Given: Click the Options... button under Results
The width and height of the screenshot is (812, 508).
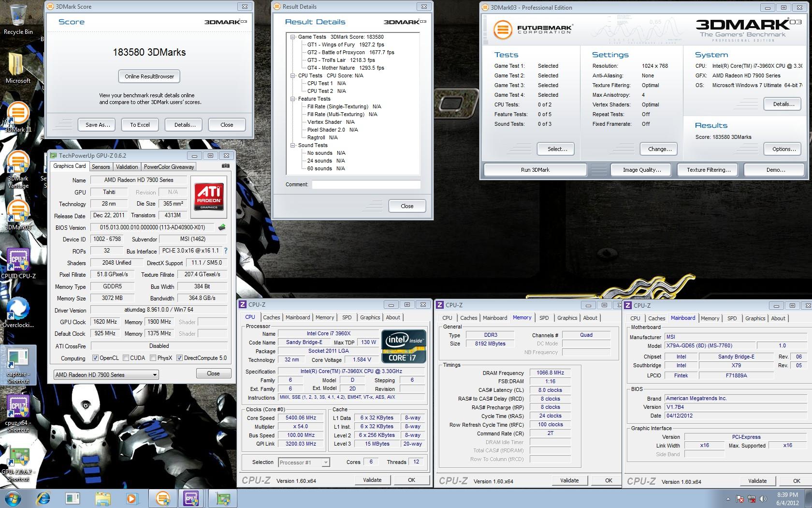Looking at the screenshot, I should (x=783, y=149).
